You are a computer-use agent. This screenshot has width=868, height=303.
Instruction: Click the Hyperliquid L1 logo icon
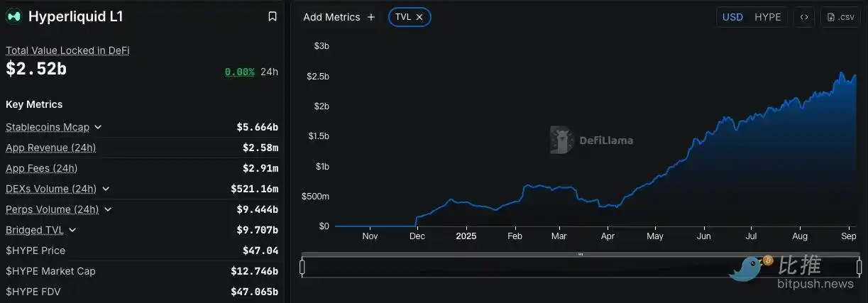click(13, 16)
